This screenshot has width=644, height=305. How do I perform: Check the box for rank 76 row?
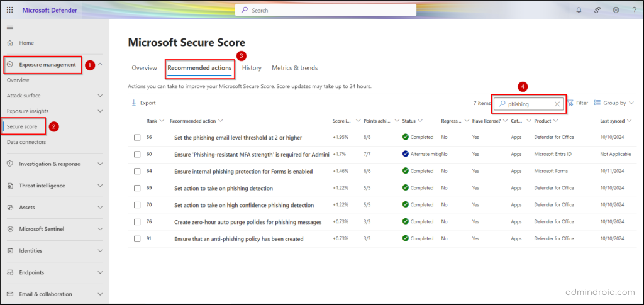(x=137, y=221)
